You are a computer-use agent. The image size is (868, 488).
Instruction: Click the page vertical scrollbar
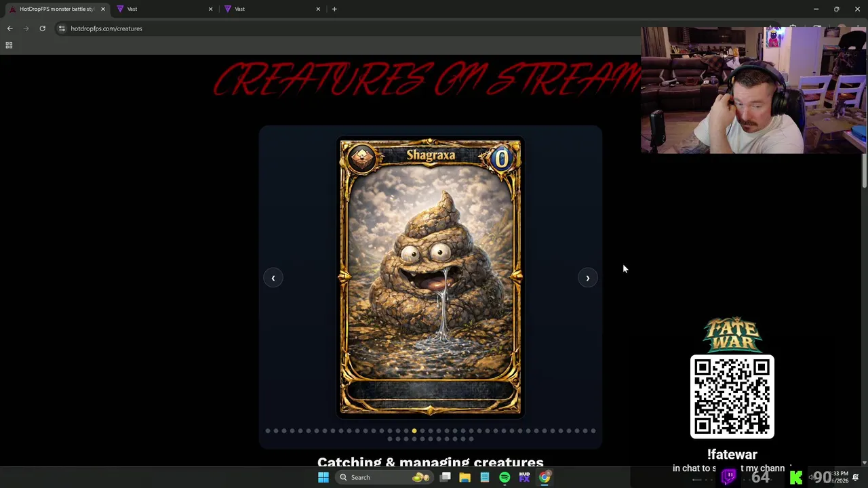click(864, 169)
